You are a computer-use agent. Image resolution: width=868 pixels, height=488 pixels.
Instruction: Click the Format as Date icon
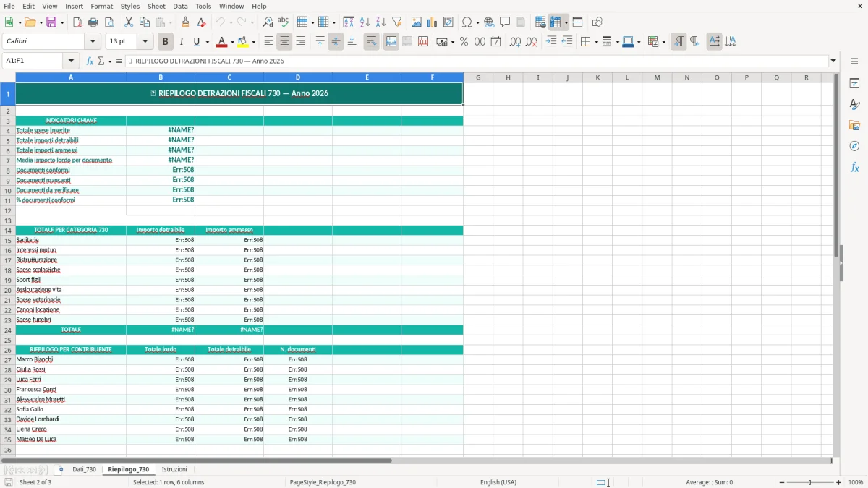(x=496, y=42)
